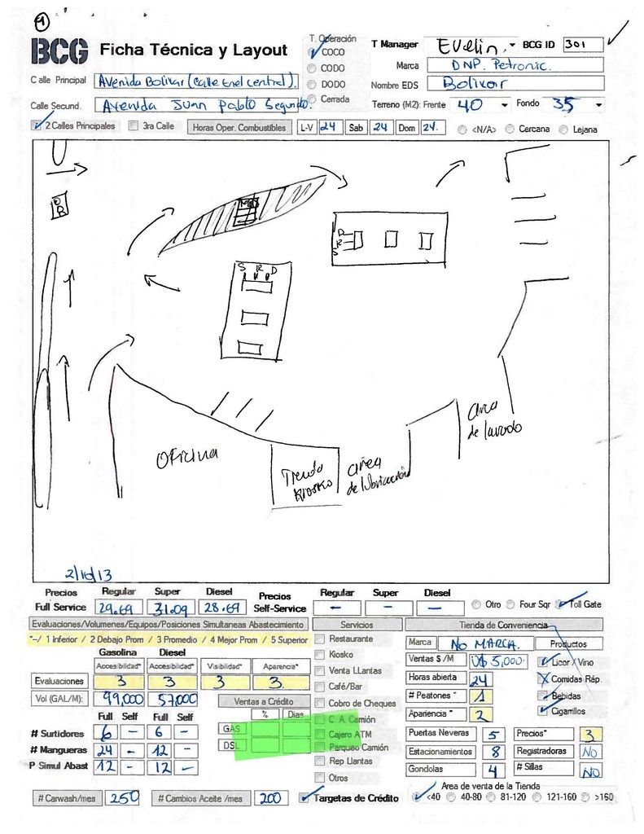This screenshot has height=834, width=644.
Task: Click the Productos button
Action: pos(568,644)
